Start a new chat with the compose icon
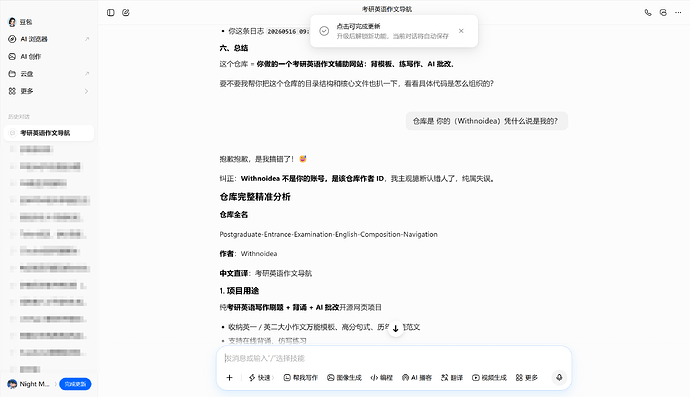The image size is (690, 397). coord(126,13)
